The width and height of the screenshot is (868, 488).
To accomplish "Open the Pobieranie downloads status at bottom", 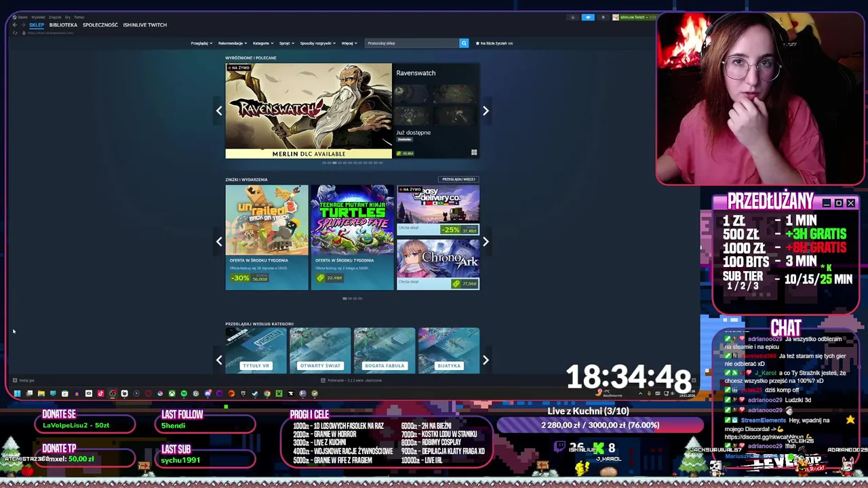I will [x=351, y=380].
